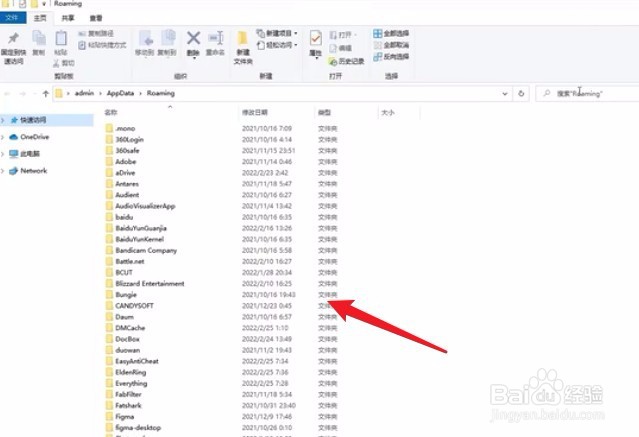
Task: Click Invert selection (反向选择)
Action: tap(391, 57)
